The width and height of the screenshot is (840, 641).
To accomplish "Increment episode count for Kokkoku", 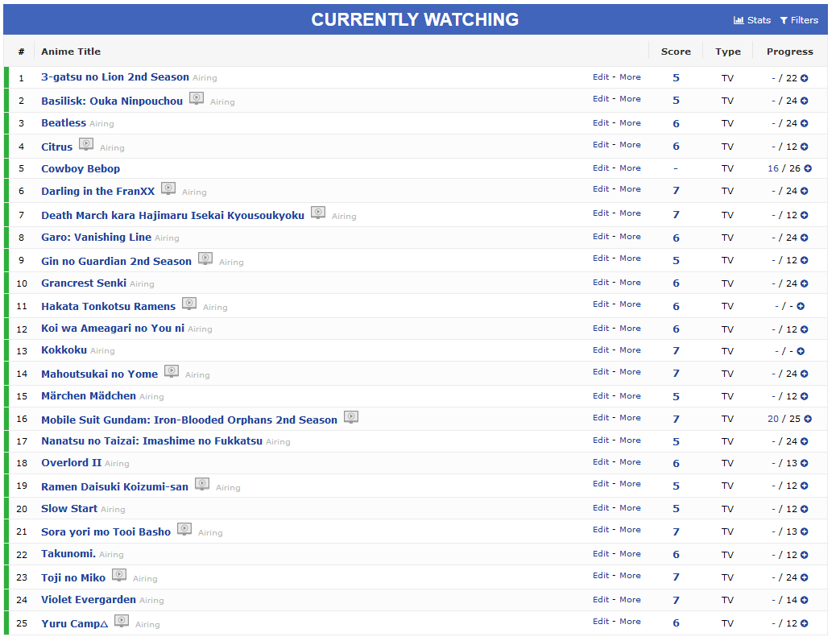I will 801,351.
